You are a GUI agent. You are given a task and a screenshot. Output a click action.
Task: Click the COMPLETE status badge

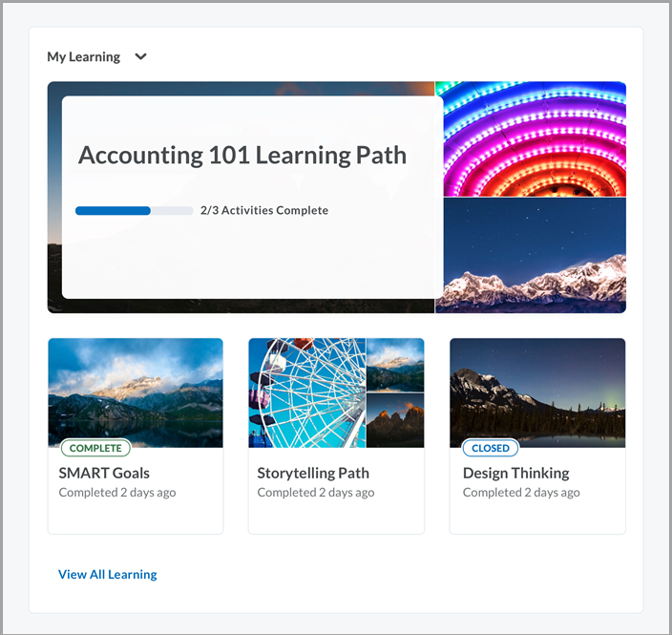click(95, 448)
